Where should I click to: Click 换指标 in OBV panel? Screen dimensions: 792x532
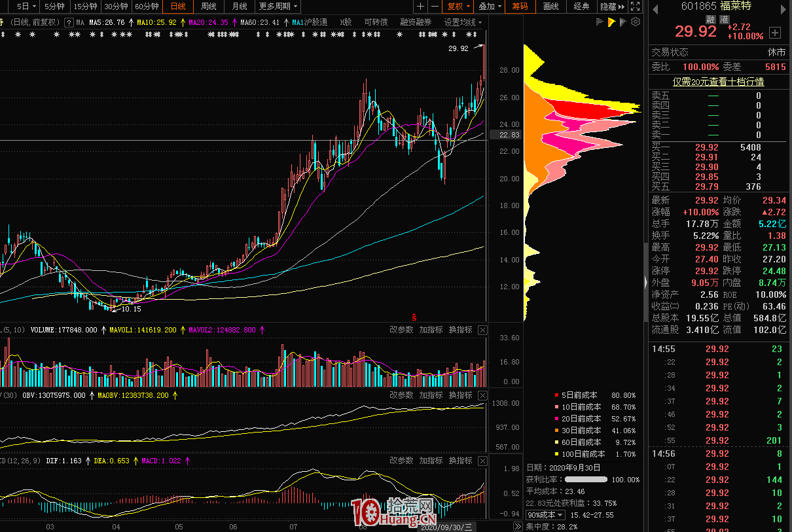[x=461, y=395]
